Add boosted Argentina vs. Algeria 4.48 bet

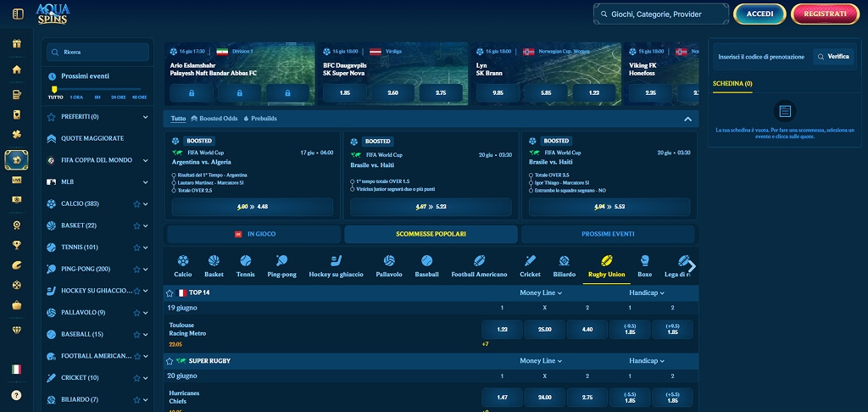pos(253,207)
